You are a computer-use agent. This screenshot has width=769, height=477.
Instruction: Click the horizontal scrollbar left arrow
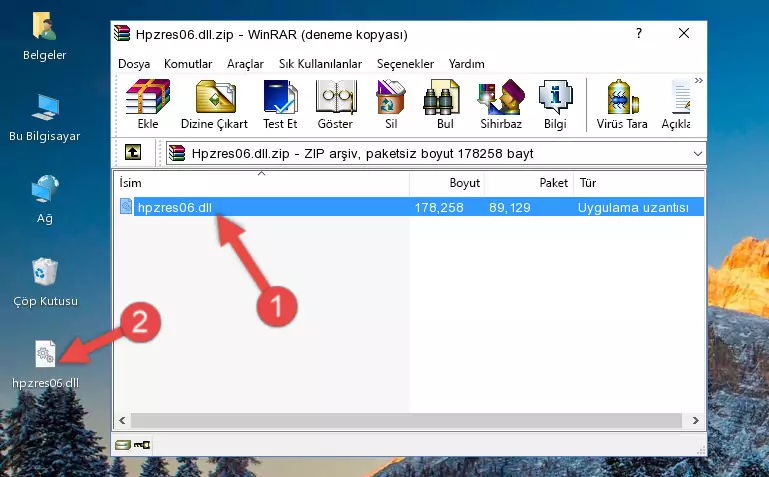[x=122, y=420]
